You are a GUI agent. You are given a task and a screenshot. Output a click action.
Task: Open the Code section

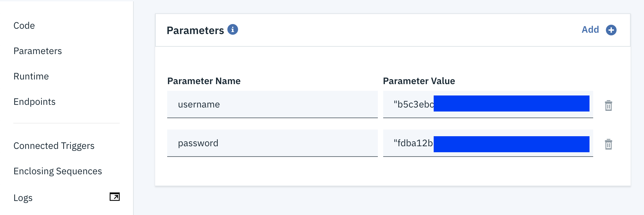click(x=24, y=26)
